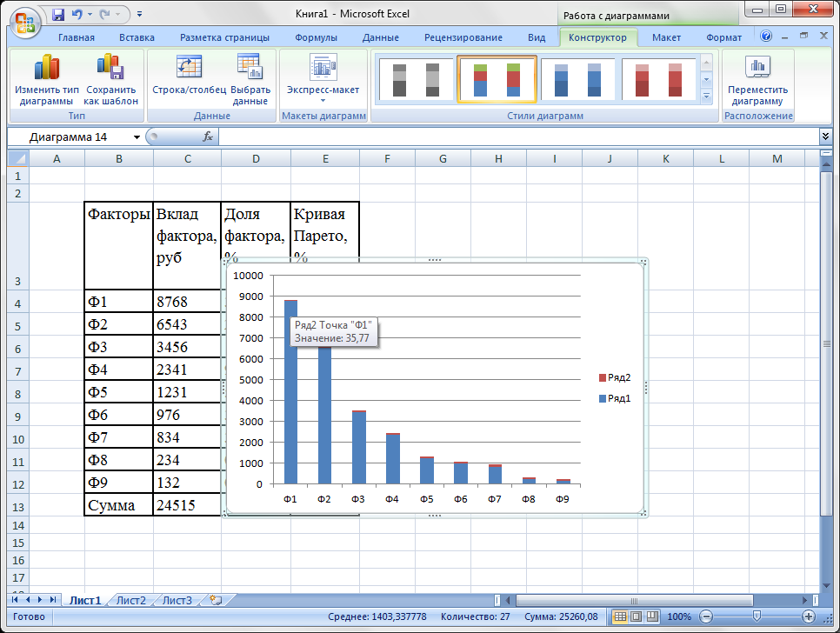Switch to Page Layout view

pyautogui.click(x=636, y=616)
